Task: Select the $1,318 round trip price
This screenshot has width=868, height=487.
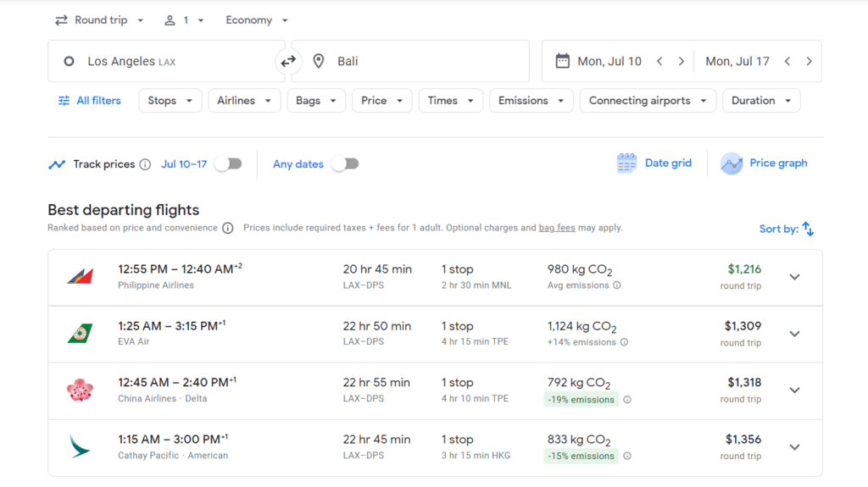Action: pyautogui.click(x=744, y=383)
